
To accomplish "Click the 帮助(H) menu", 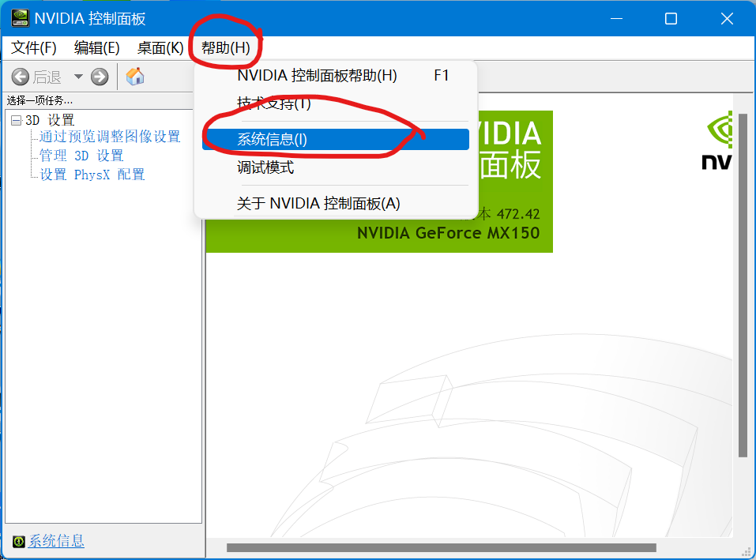I will tap(226, 47).
